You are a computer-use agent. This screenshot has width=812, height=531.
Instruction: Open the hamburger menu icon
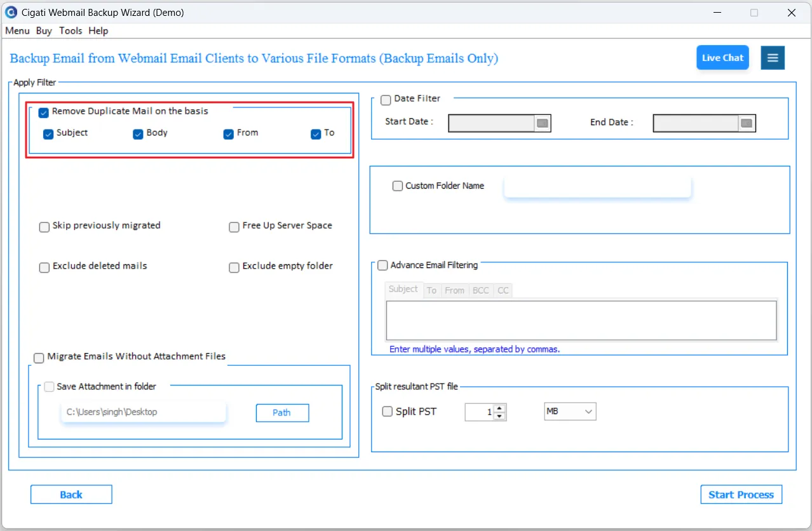click(x=773, y=58)
